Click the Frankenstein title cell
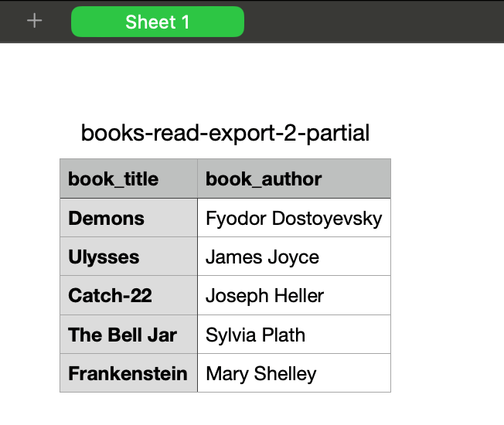The height and width of the screenshot is (425, 504). coord(128,373)
